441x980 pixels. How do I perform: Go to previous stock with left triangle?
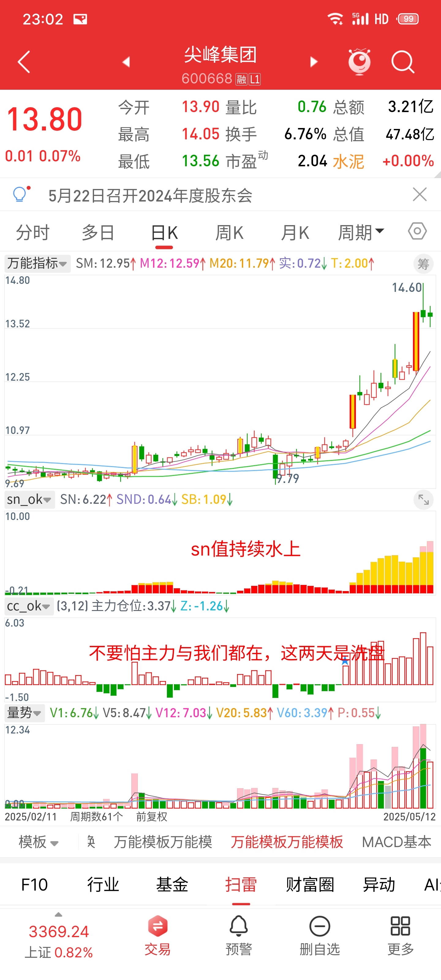pyautogui.click(x=126, y=62)
